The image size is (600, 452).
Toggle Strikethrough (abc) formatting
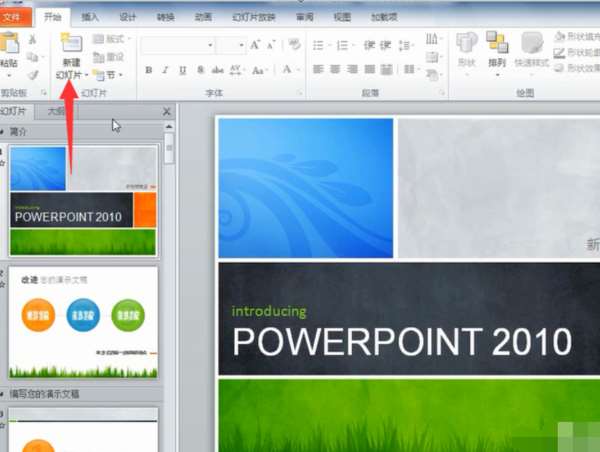pyautogui.click(x=218, y=70)
